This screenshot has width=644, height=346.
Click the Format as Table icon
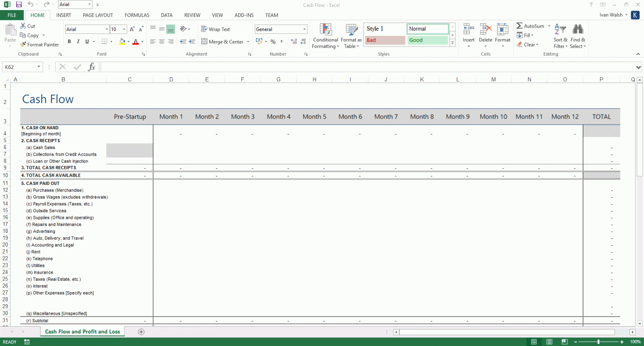point(351,36)
